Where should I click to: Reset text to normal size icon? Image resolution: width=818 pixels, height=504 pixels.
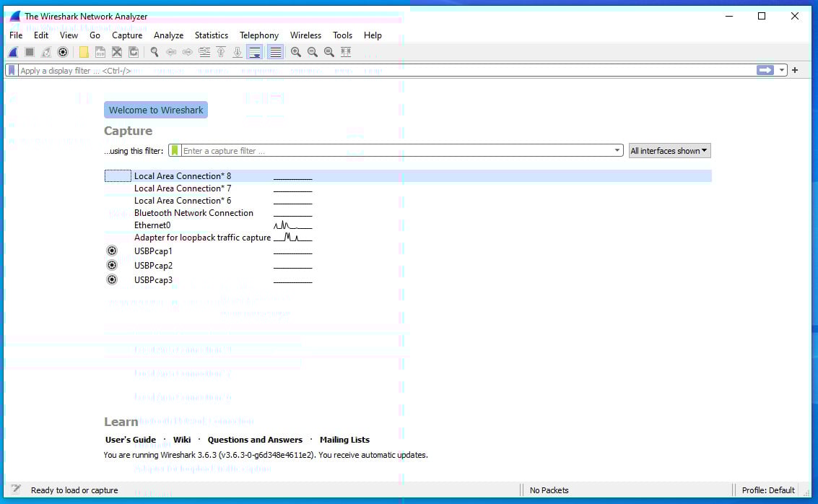pos(329,52)
